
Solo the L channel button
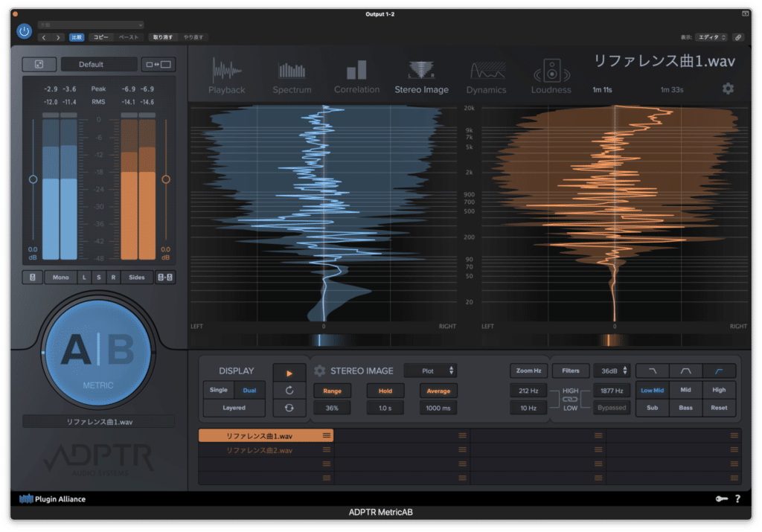point(84,277)
